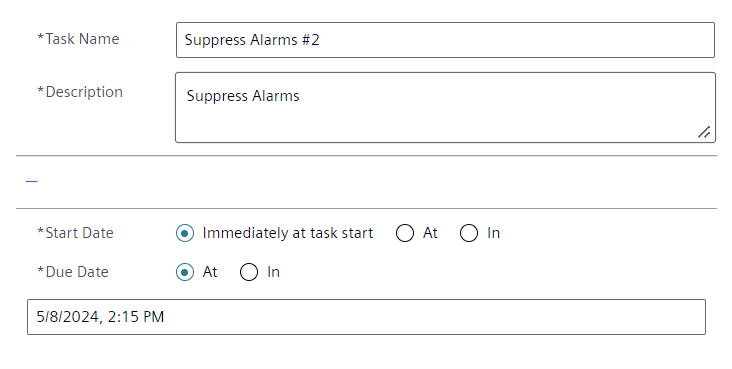Image resolution: width=732 pixels, height=369 pixels.
Task: Click the 'In' label text next to Start Date
Action: [x=493, y=233]
